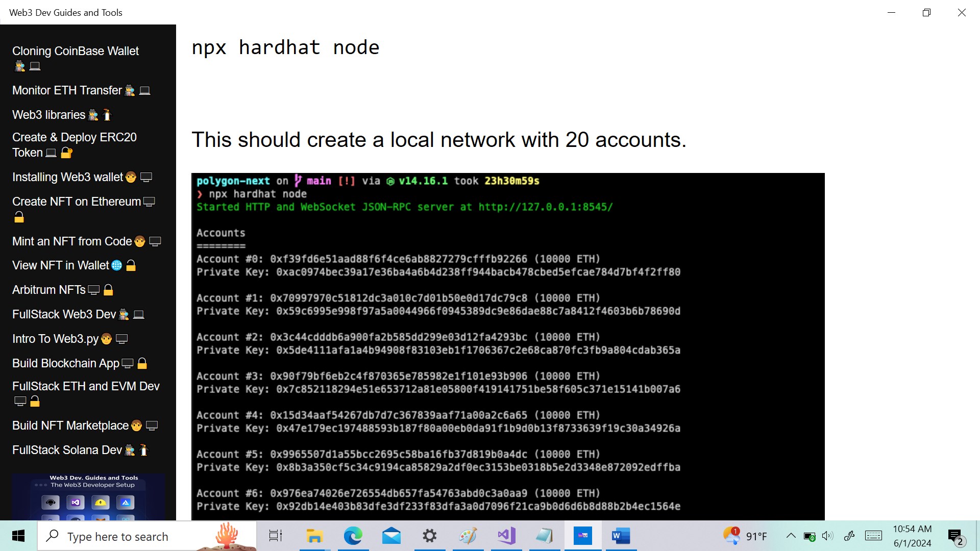This screenshot has width=980, height=551.
Task: Open FullStack ETH and EVM Dev guide
Action: click(86, 387)
